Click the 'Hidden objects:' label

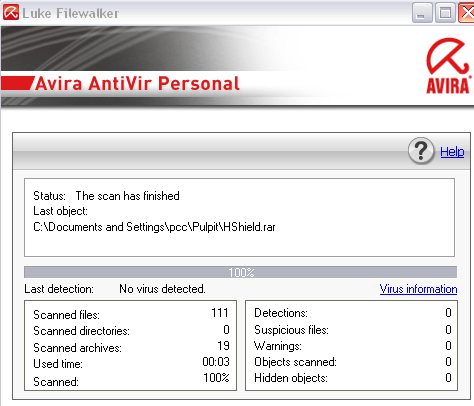(x=291, y=378)
